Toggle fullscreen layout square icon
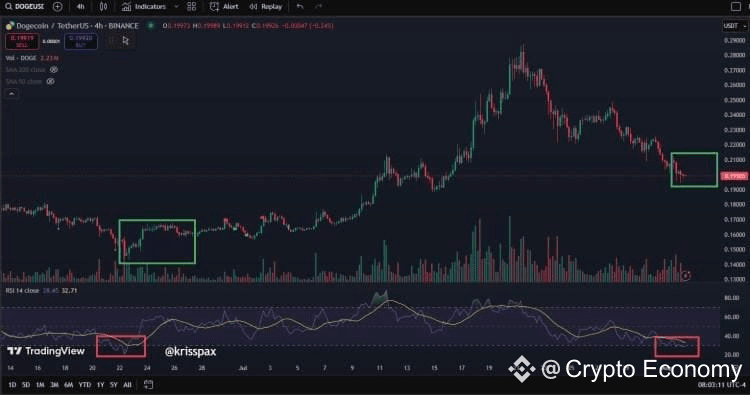The height and width of the screenshot is (395, 750). (x=736, y=7)
